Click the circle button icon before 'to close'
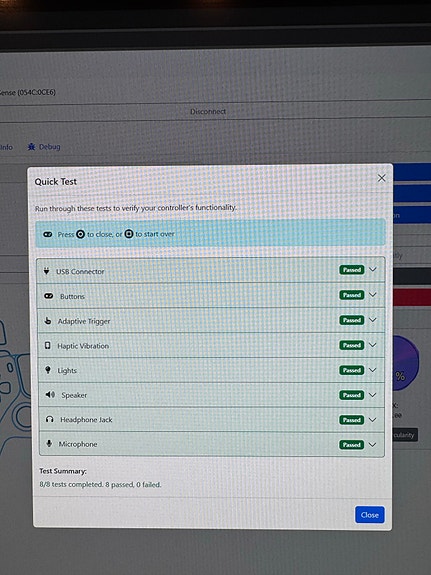 tap(80, 234)
